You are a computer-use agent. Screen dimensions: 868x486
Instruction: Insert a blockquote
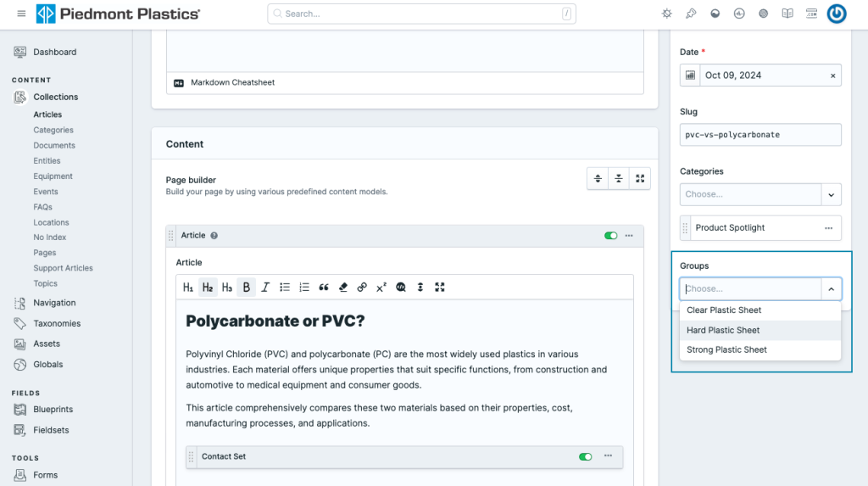click(323, 287)
